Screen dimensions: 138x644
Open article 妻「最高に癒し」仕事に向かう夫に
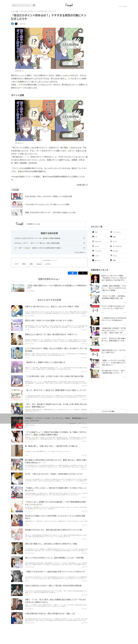point(49,450)
